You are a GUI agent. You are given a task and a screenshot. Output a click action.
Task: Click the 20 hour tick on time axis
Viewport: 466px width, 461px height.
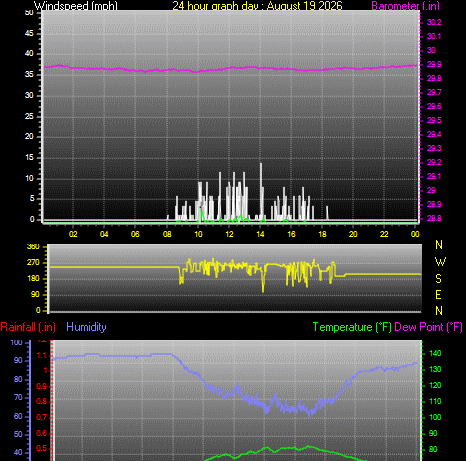[353, 234]
